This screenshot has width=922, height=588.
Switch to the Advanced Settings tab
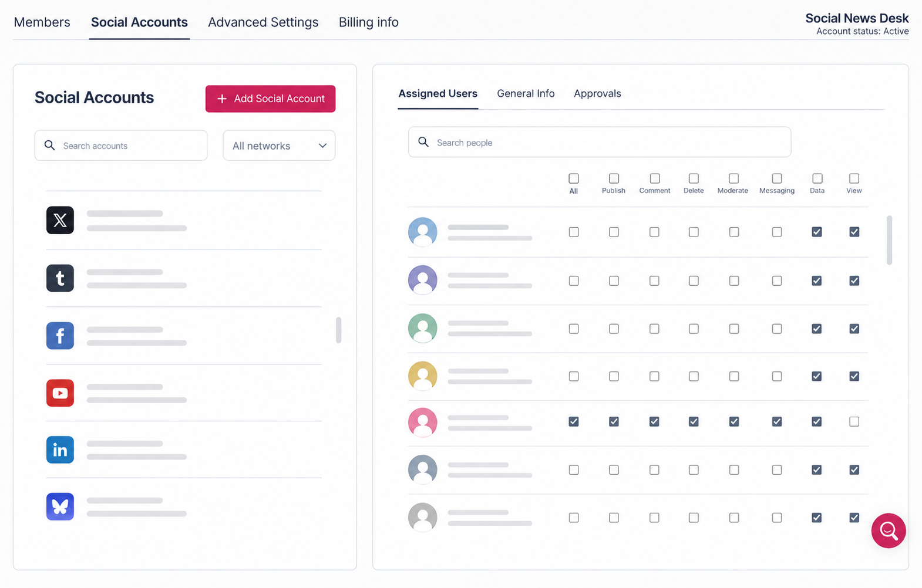(x=263, y=22)
